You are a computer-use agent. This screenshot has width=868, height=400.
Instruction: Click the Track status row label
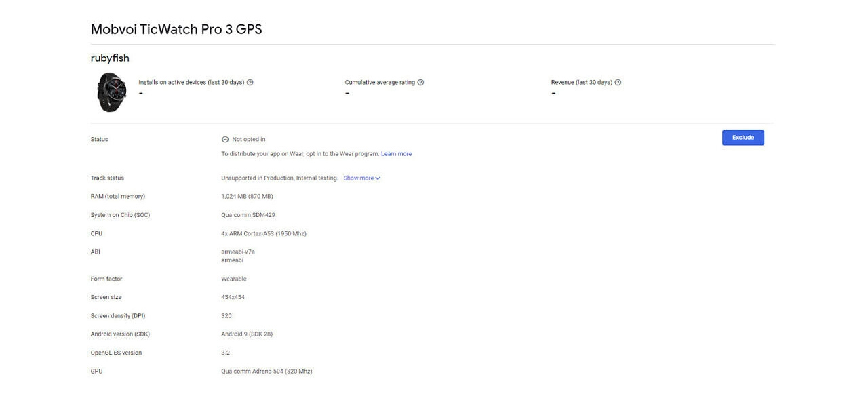pos(107,178)
